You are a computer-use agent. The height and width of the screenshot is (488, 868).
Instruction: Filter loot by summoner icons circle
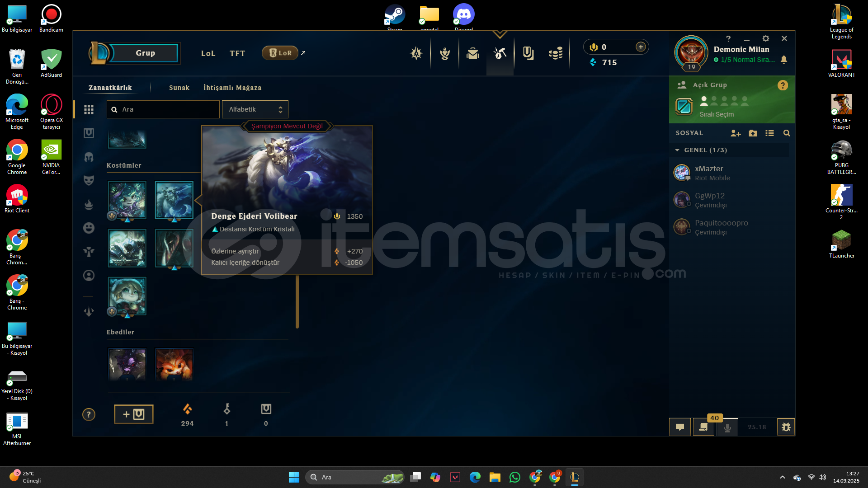(89, 275)
